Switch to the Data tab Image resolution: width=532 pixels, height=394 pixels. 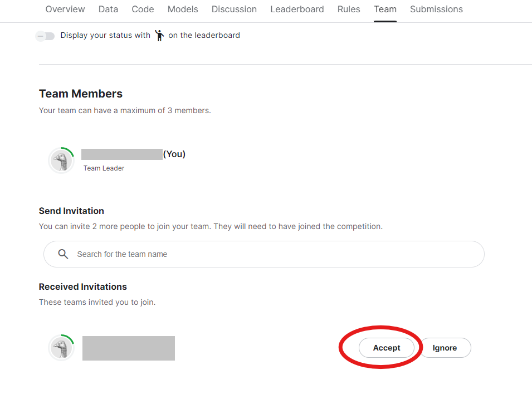108,9
